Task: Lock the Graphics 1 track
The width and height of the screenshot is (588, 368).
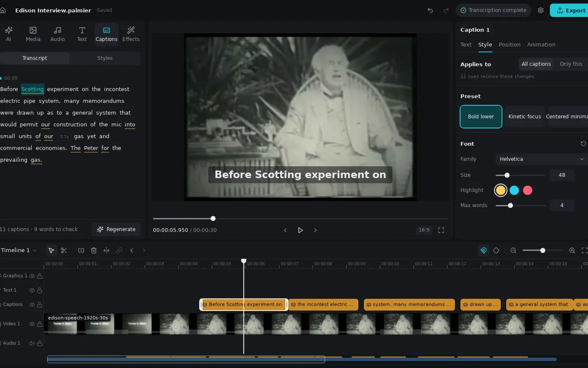Action: click(40, 276)
